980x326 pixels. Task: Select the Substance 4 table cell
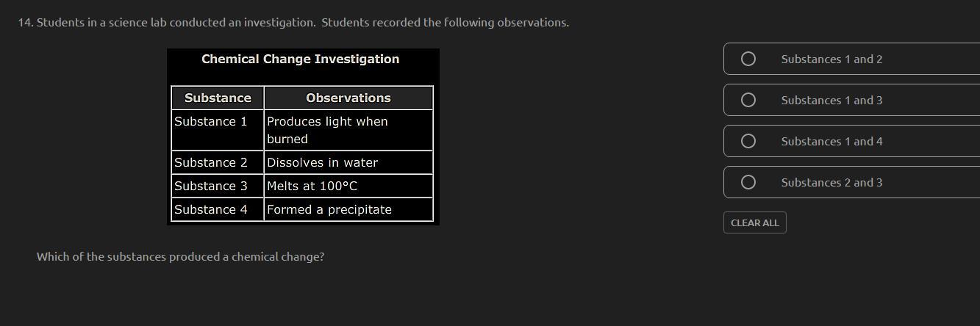tap(211, 210)
